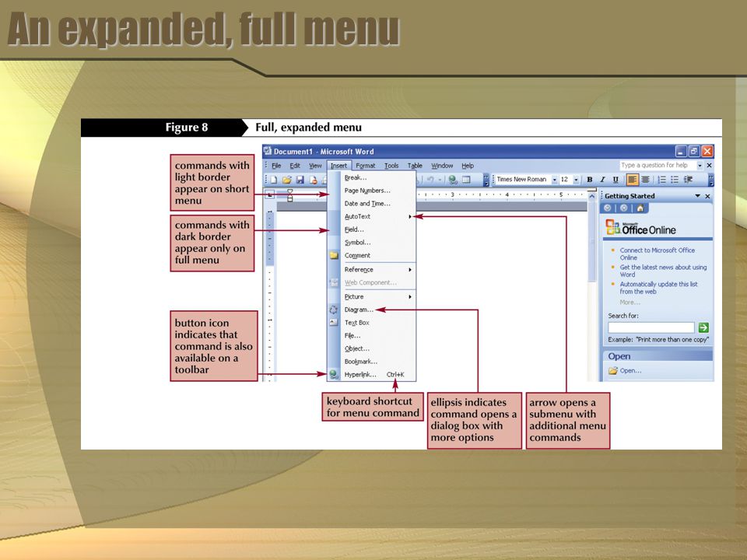Click the Numbering list icon
The image size is (747, 560).
(661, 180)
